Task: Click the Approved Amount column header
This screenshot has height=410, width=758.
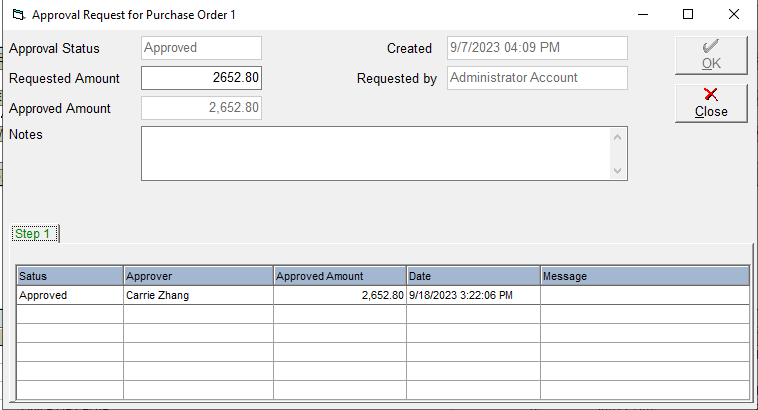Action: tap(339, 276)
